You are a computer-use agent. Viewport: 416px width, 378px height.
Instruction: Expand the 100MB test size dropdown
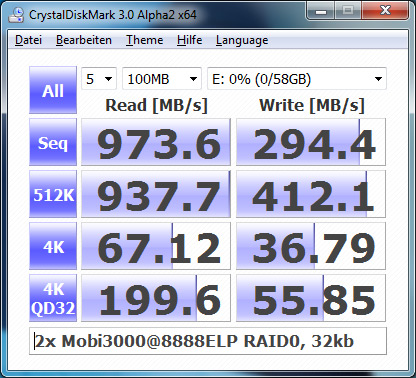coord(162,79)
